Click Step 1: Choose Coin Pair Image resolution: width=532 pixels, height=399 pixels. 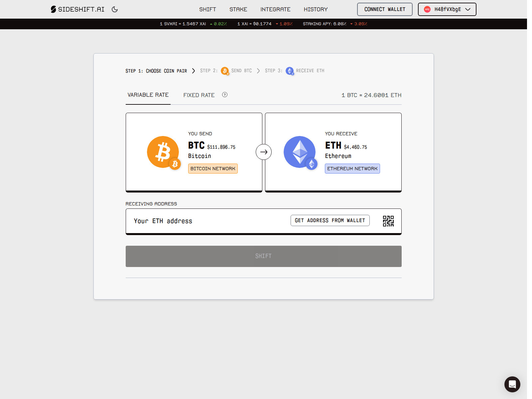156,71
